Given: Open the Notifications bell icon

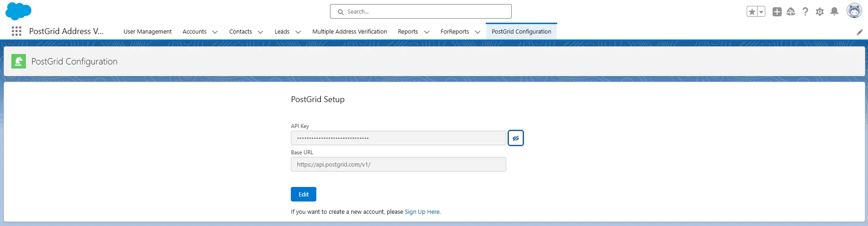Looking at the screenshot, I should pyautogui.click(x=834, y=12).
